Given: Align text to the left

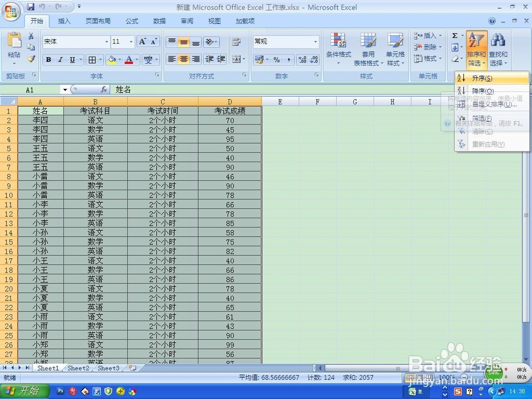Looking at the screenshot, I should tap(172, 60).
